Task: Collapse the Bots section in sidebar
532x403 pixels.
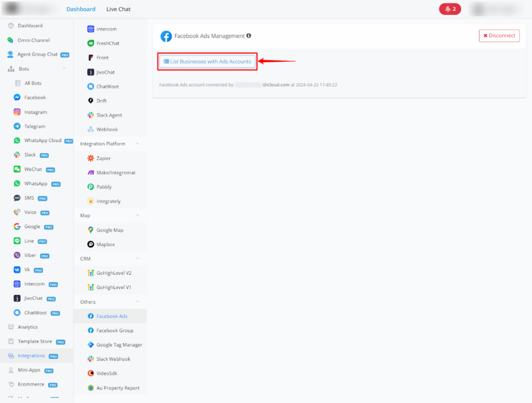Action: [64, 69]
